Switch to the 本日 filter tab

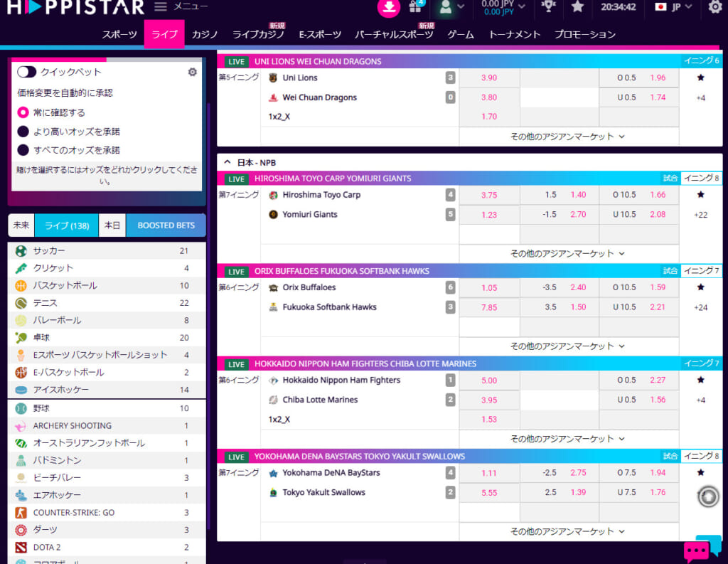[x=112, y=225]
